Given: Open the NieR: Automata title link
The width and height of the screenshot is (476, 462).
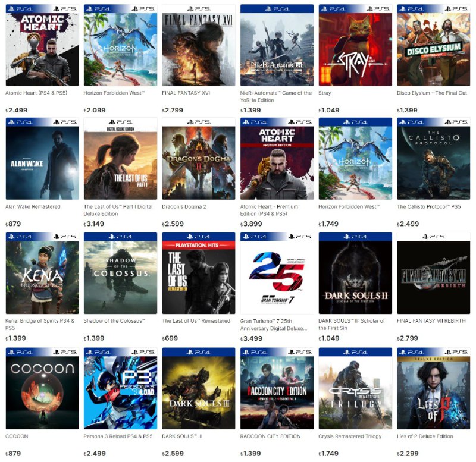Looking at the screenshot, I should (x=276, y=96).
